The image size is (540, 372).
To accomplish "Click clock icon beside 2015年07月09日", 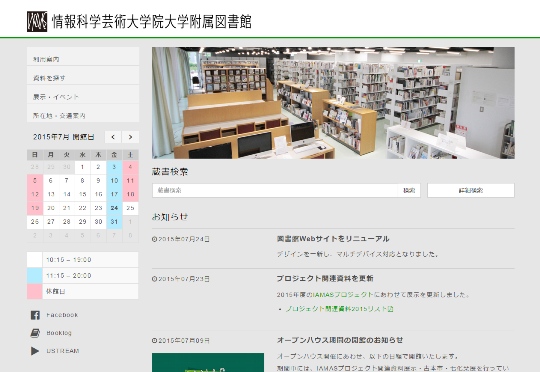I will pyautogui.click(x=154, y=340).
